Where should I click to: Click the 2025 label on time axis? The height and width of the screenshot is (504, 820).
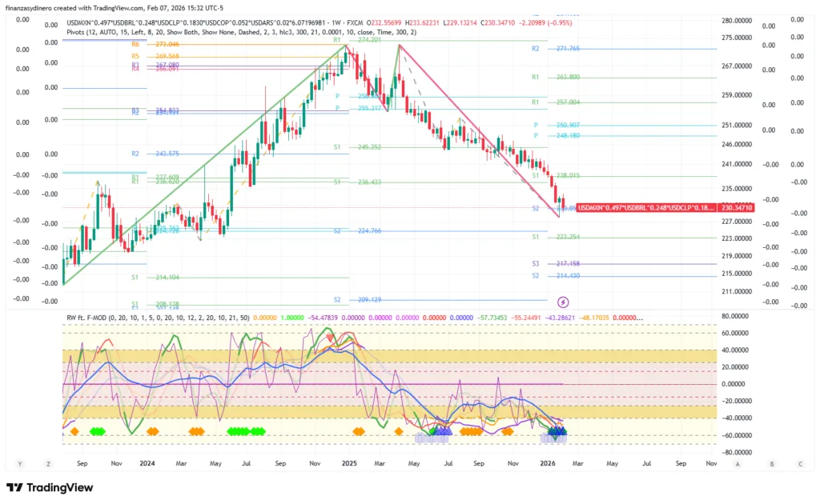(348, 463)
